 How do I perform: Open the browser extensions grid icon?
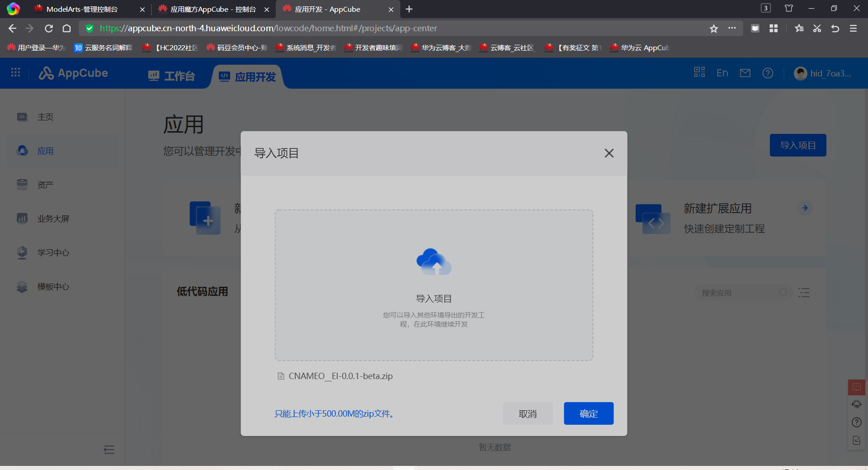point(774,28)
